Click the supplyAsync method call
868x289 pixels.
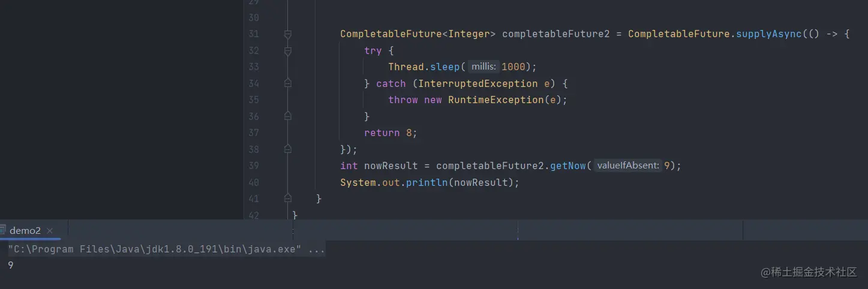pyautogui.click(x=769, y=34)
